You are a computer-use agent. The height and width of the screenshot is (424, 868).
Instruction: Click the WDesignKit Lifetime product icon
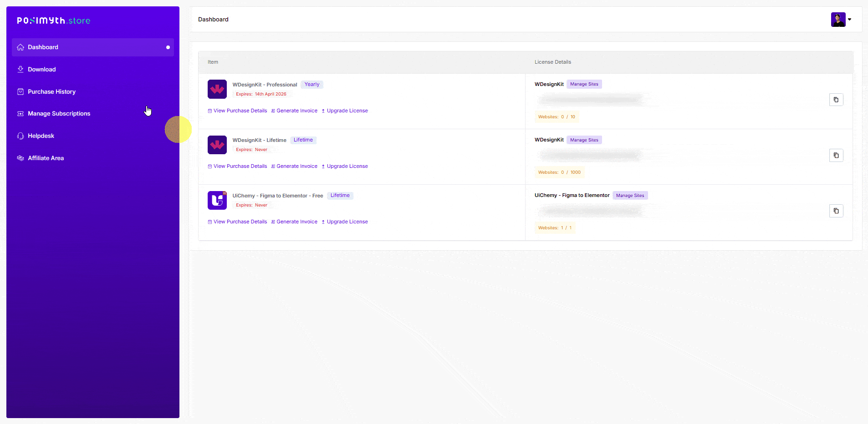217,145
